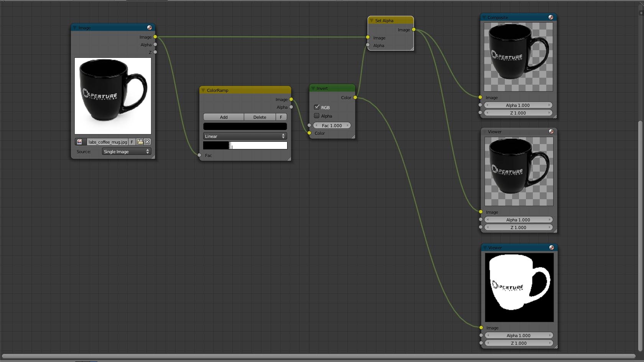Collapse the Set Alpha node using header triangle
The width and height of the screenshot is (644, 362).
(371, 21)
